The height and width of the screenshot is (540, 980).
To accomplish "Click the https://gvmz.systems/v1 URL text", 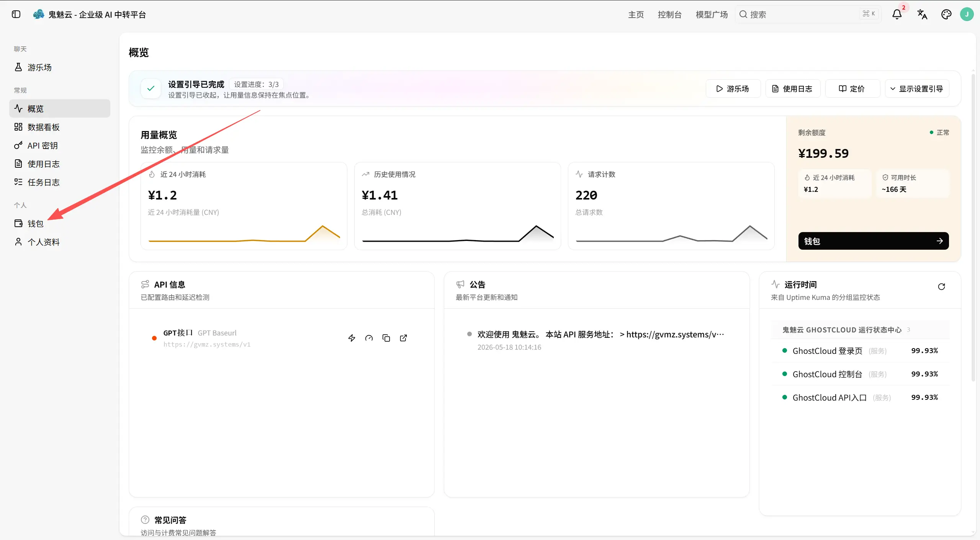I will click(207, 344).
